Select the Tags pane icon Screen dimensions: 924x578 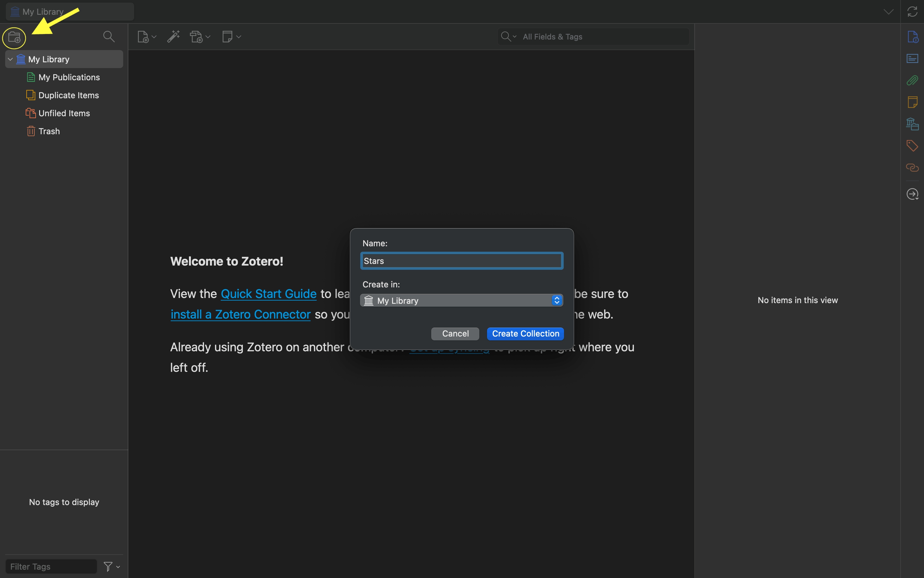click(x=912, y=146)
